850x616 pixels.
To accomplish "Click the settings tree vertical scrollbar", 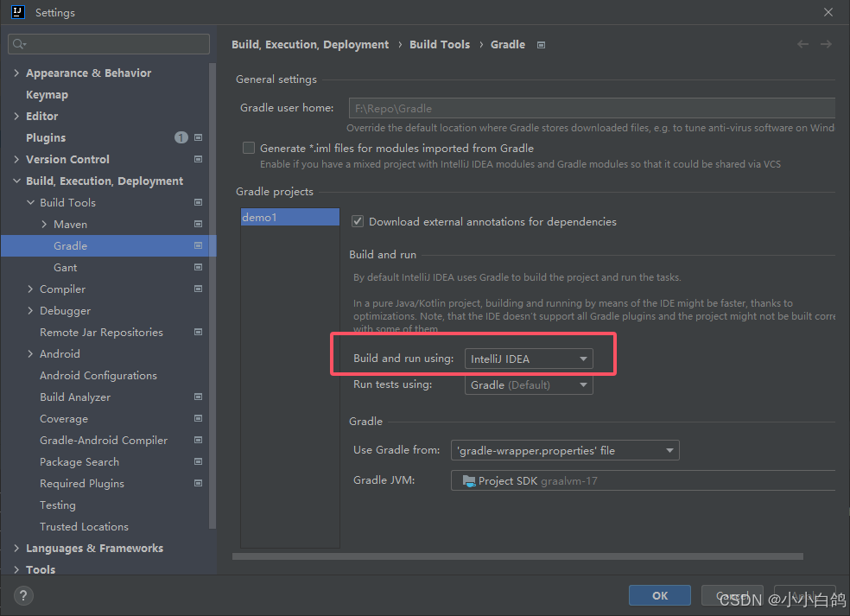I will [212, 295].
